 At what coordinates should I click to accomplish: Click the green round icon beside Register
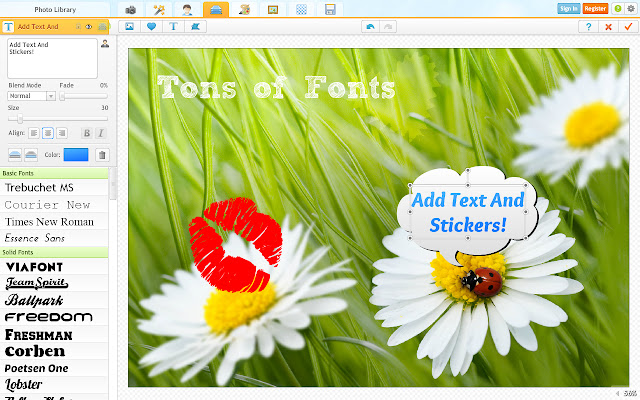tap(618, 9)
